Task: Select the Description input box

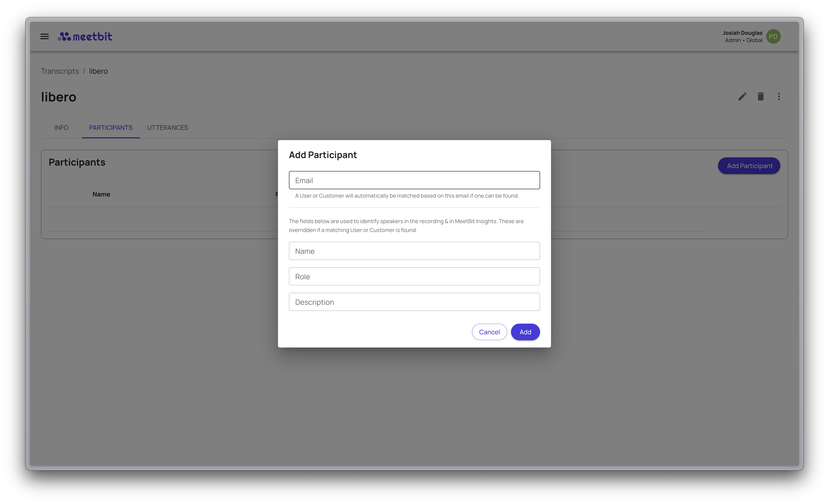Action: [414, 302]
